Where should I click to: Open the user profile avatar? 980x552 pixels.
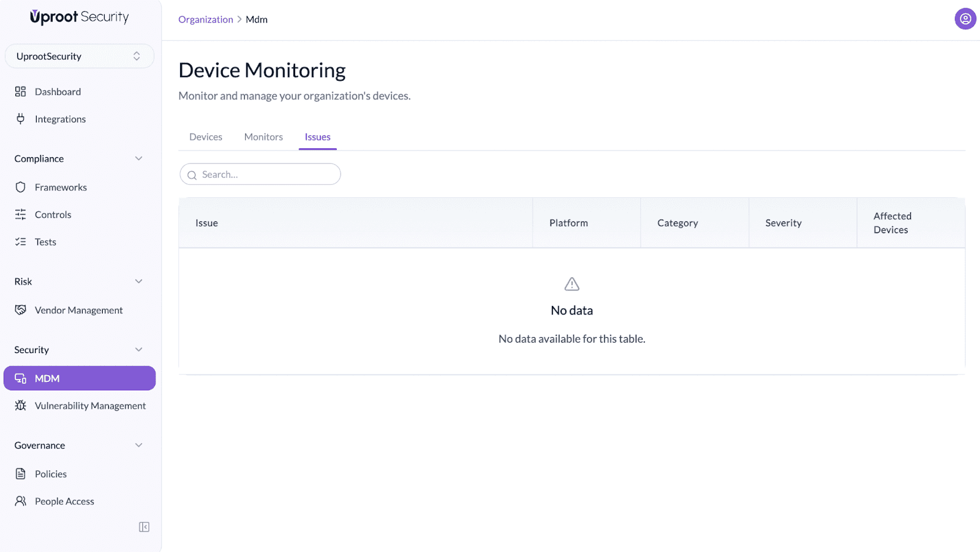click(x=965, y=19)
